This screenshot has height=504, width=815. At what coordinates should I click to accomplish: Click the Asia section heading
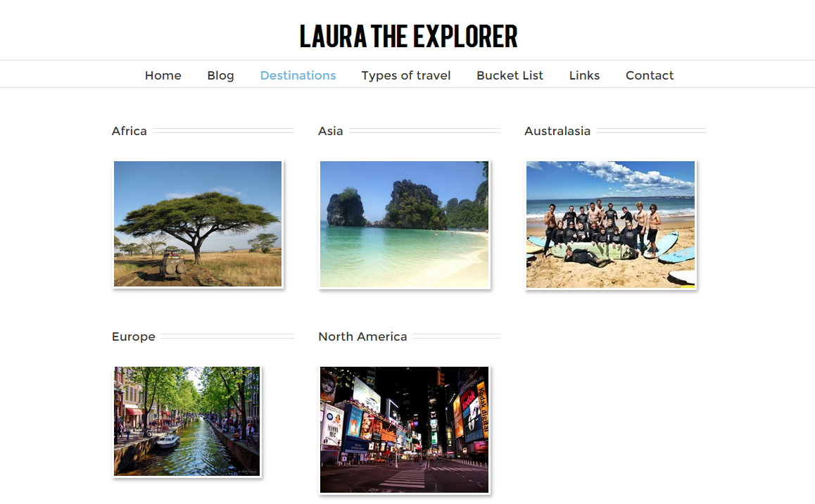click(331, 131)
